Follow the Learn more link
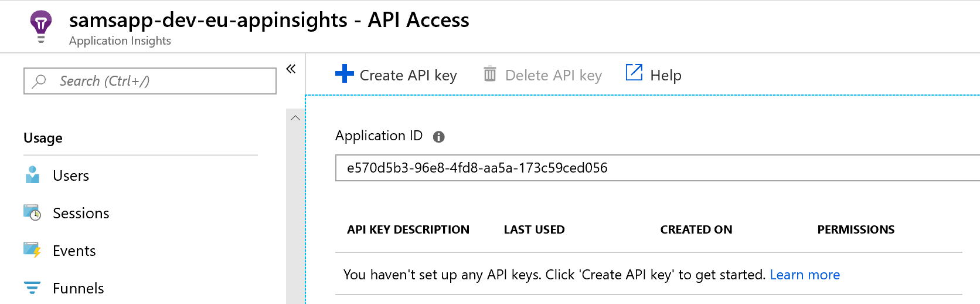This screenshot has height=304, width=980. [804, 275]
